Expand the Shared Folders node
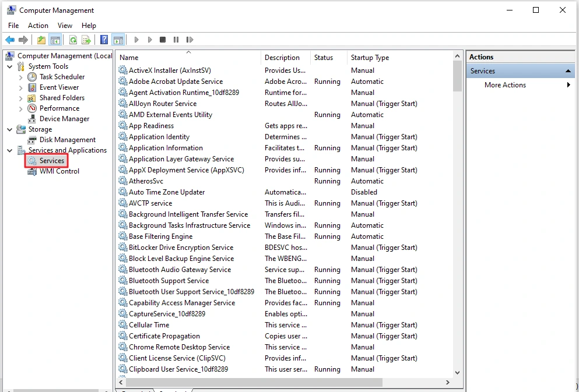Image resolution: width=579 pixels, height=392 pixels. click(20, 98)
